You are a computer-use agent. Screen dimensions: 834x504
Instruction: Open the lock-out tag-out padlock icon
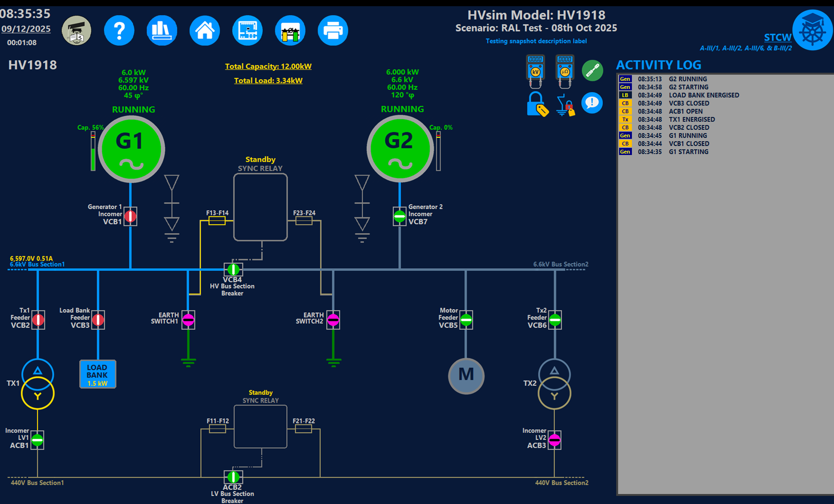coord(537,104)
